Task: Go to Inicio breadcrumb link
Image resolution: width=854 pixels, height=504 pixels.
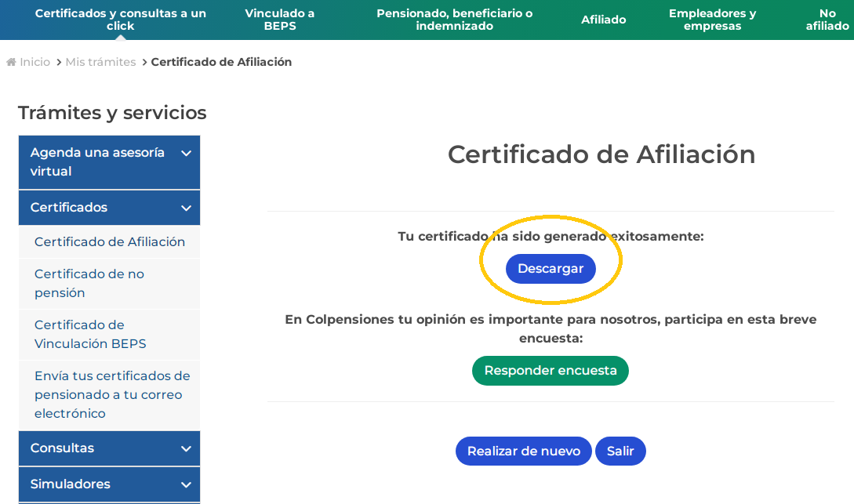Action: coord(35,62)
